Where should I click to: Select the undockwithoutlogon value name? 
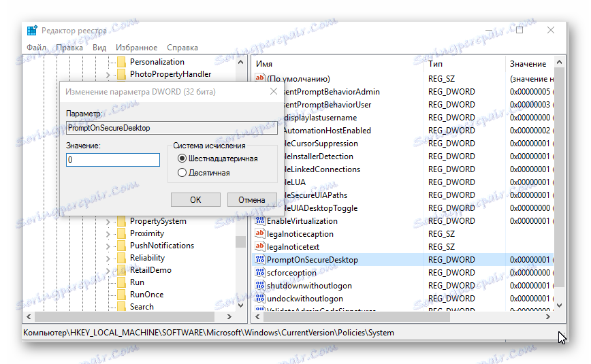click(305, 299)
